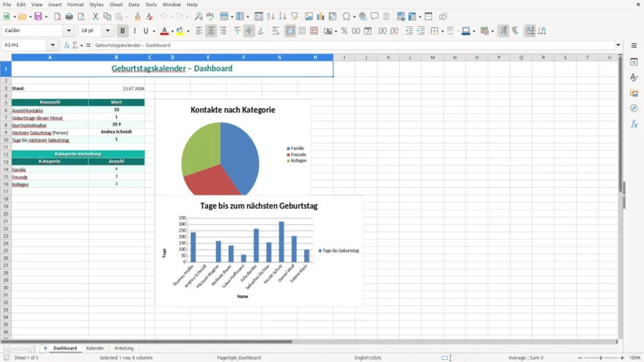Viewport: 644px width, 362px height.
Task: Click the zoom slider handle
Action: (x=601, y=358)
